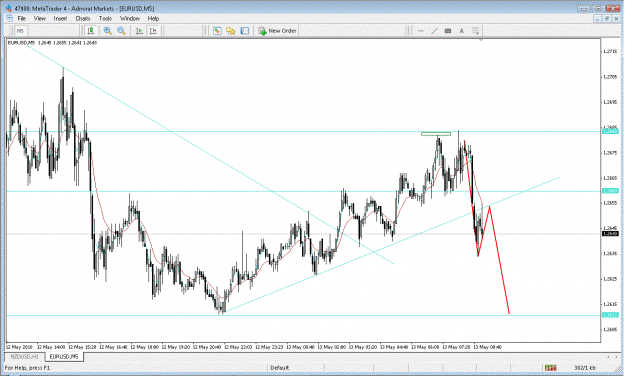This screenshot has height=376, width=625.
Task: Click the EURUSD,M5 chart header quote text
Action: click(52, 43)
